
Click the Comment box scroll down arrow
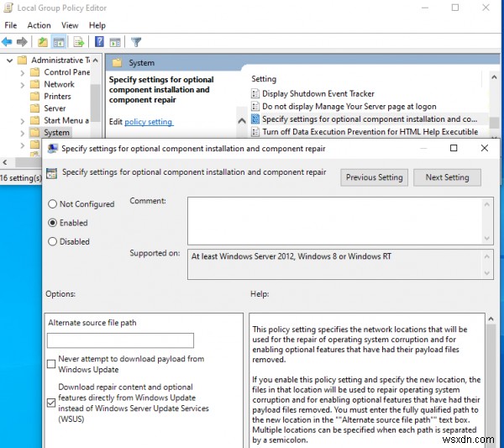487,239
